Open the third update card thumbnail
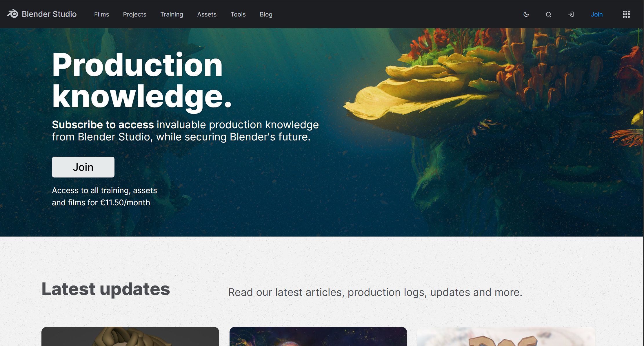 [506, 336]
